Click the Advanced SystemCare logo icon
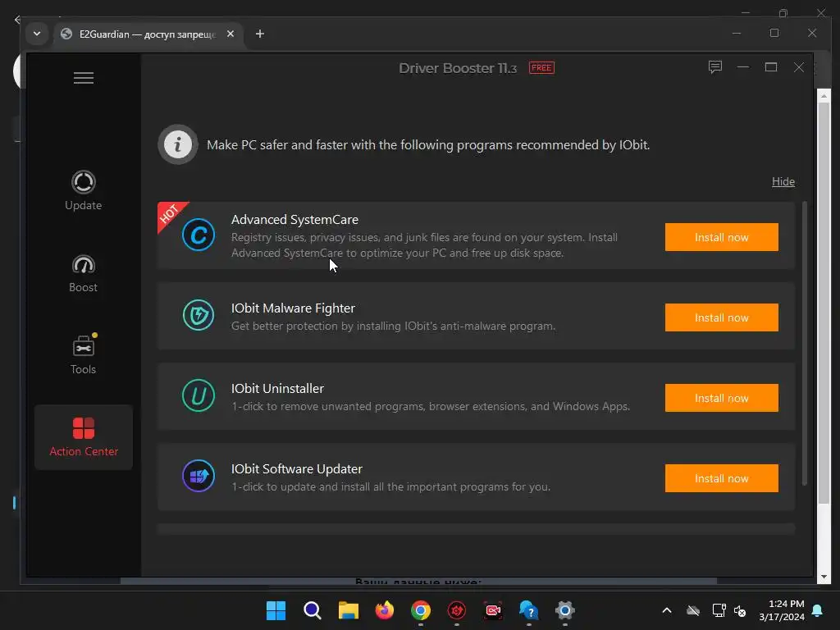 click(199, 235)
